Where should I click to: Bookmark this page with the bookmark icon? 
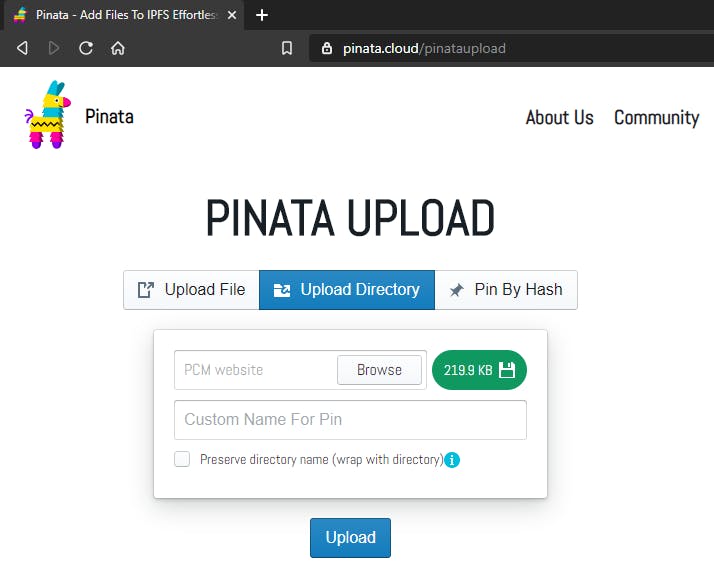click(287, 48)
